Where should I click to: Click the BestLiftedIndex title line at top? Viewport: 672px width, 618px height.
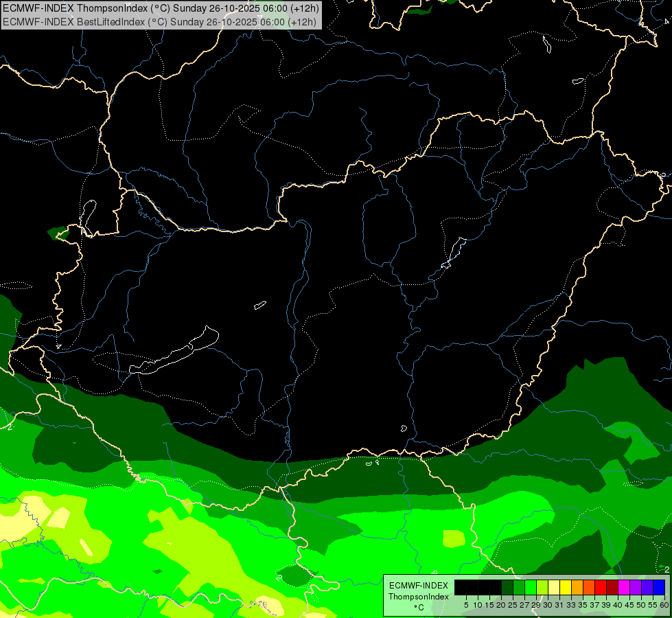tap(159, 21)
